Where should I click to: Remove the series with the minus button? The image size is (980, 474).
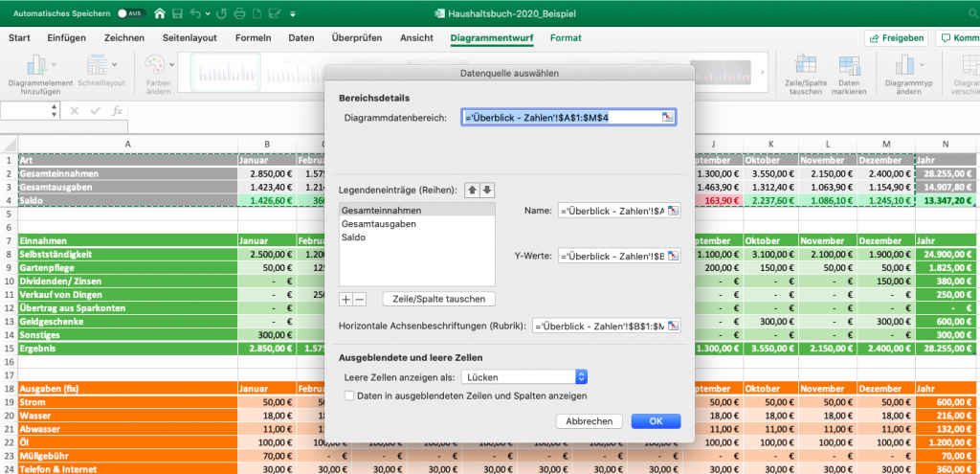(360, 300)
